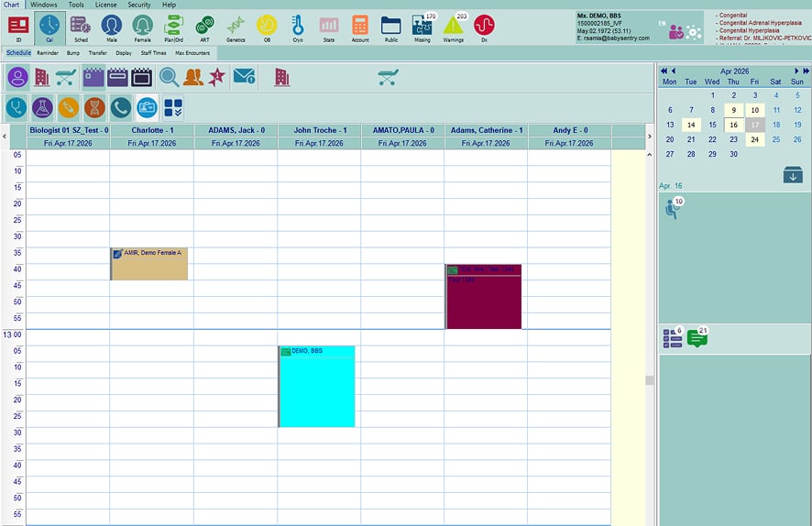Screen dimensions: 812x526
Task: Go to previous month in mini calendar
Action: pyautogui.click(x=674, y=71)
